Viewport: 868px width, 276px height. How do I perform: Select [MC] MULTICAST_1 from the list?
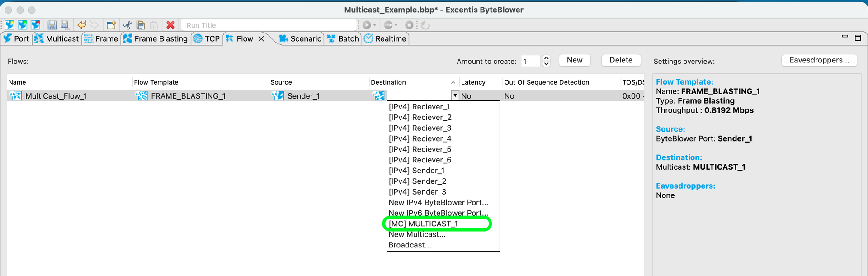423,224
